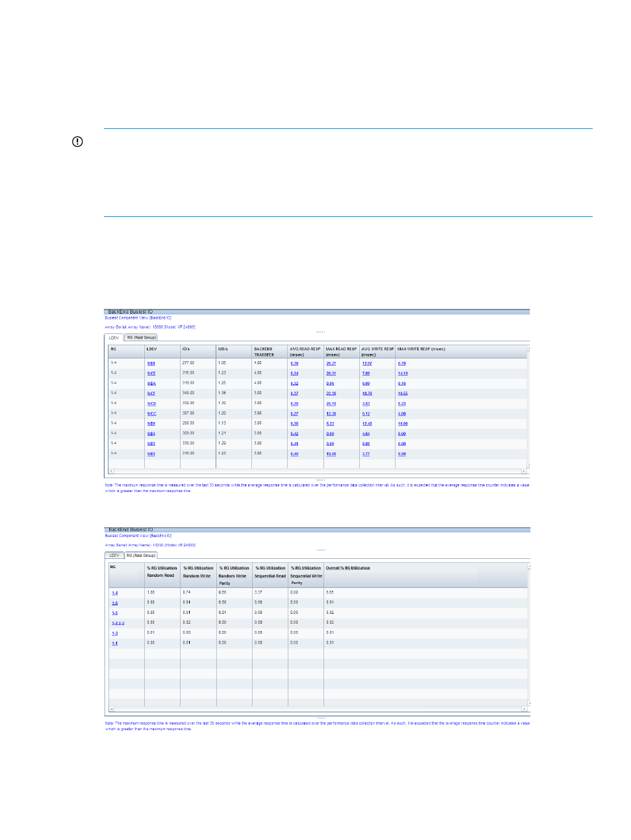Open LDEV link 9:D4

point(151,434)
